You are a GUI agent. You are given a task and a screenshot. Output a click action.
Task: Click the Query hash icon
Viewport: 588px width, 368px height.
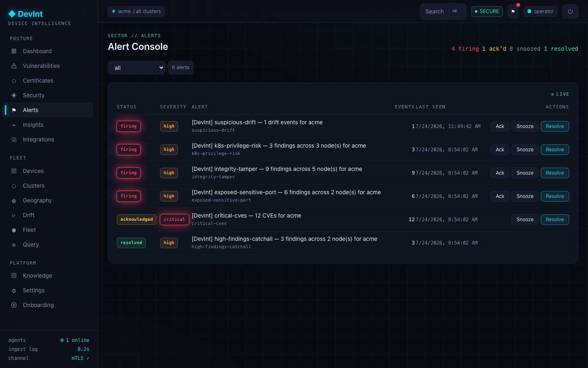pos(14,245)
